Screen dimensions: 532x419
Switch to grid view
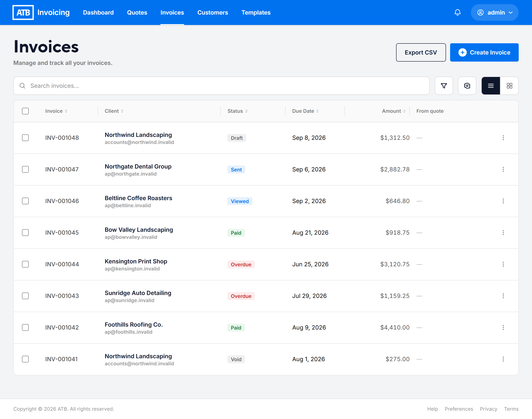pos(510,86)
